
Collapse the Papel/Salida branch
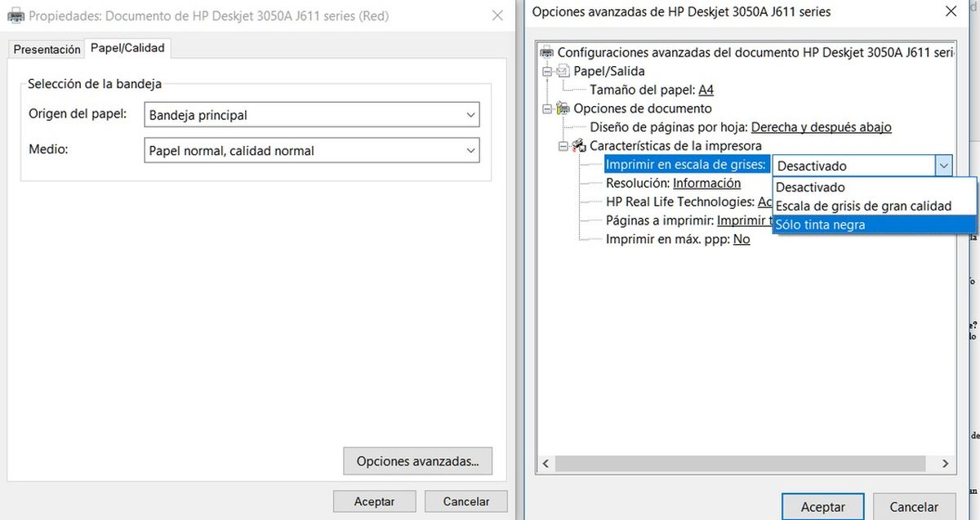click(x=549, y=70)
